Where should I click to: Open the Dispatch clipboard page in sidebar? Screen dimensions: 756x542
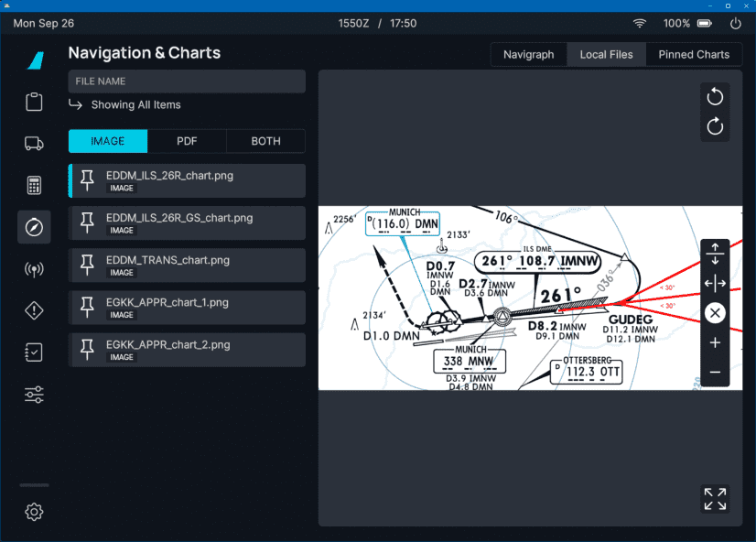pyautogui.click(x=34, y=102)
